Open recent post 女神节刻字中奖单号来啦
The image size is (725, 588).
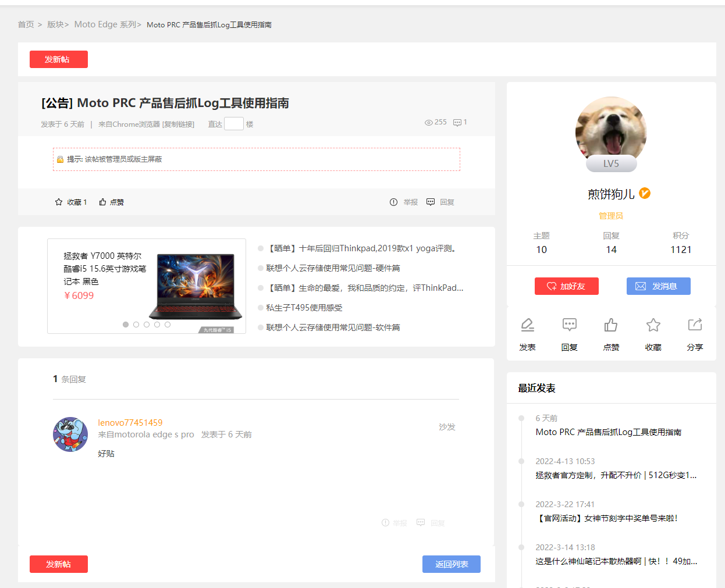(x=607, y=518)
